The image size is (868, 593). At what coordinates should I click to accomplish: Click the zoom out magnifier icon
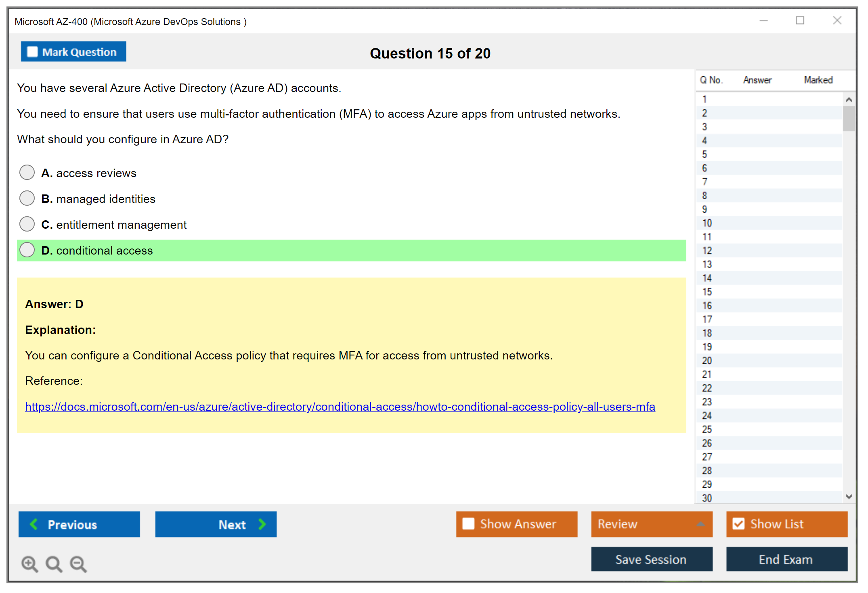[x=78, y=564]
